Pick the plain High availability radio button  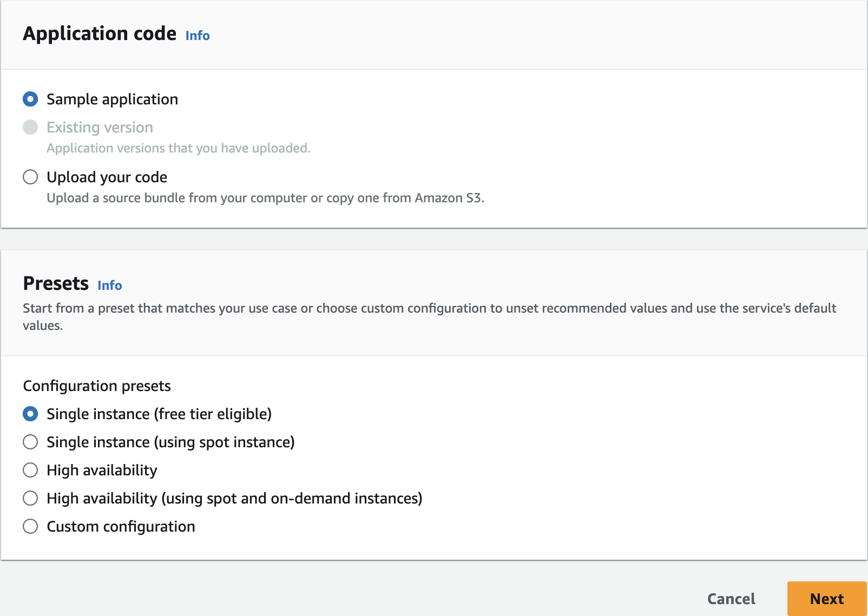tap(30, 470)
